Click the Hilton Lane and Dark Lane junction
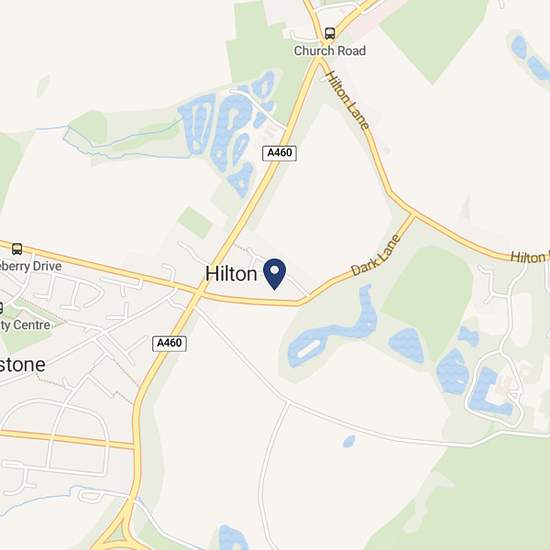The width and height of the screenshot is (550, 550). tap(414, 213)
